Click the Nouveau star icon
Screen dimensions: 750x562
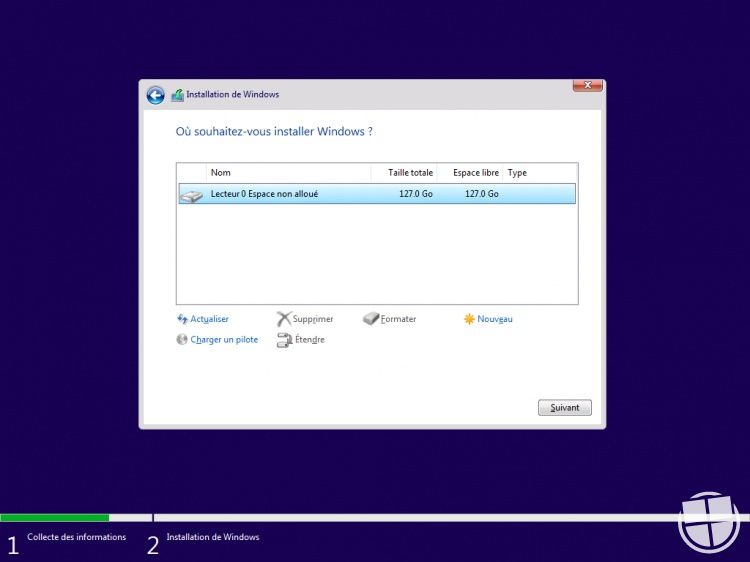click(x=469, y=319)
